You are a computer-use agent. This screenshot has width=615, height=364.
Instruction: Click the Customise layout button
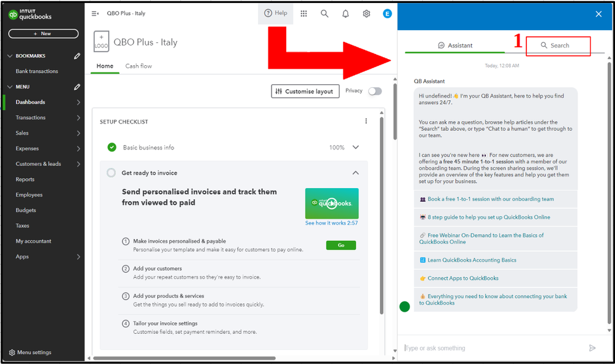click(x=305, y=91)
